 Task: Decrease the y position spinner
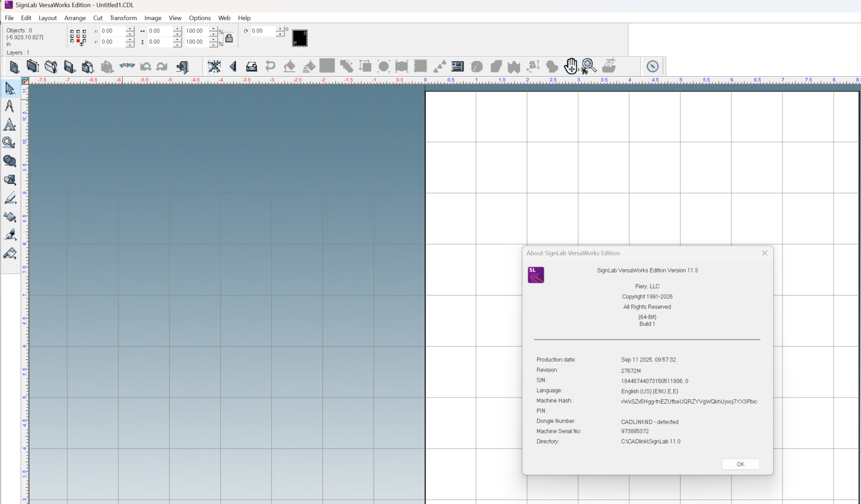pyautogui.click(x=130, y=44)
